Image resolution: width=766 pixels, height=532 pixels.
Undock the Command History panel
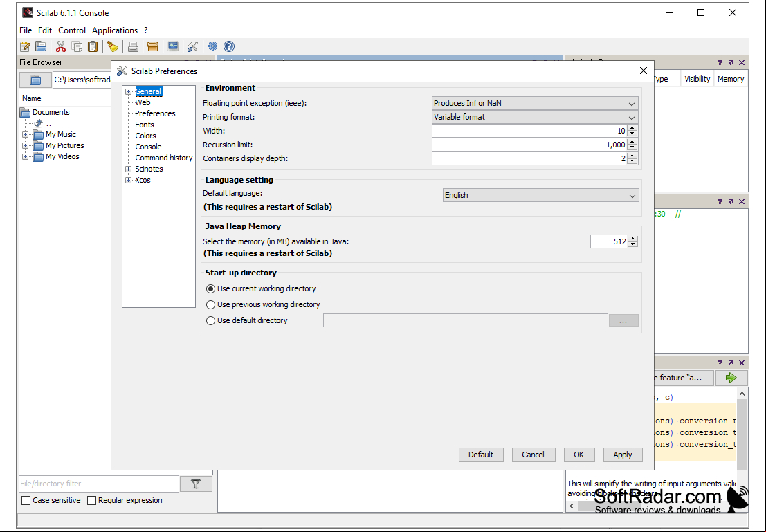point(731,201)
